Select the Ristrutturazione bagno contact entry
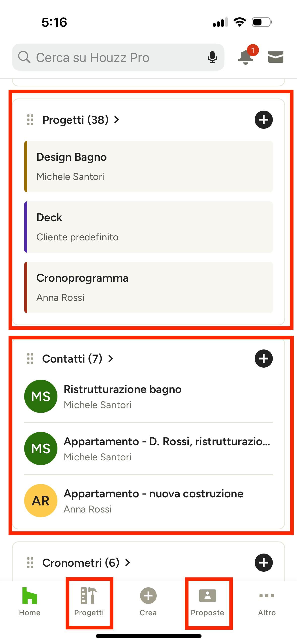297x644 pixels. click(x=148, y=396)
